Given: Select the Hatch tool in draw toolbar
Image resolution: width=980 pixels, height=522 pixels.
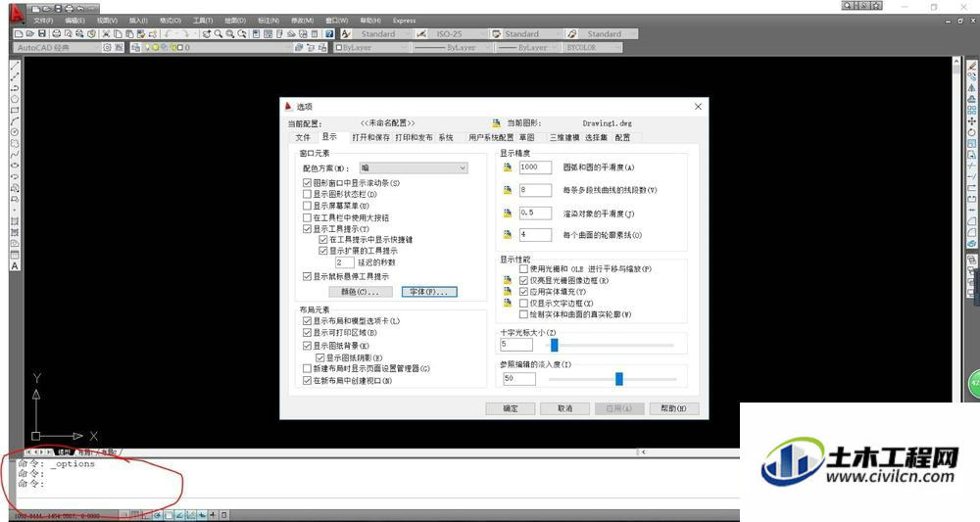Looking at the screenshot, I should [x=15, y=221].
